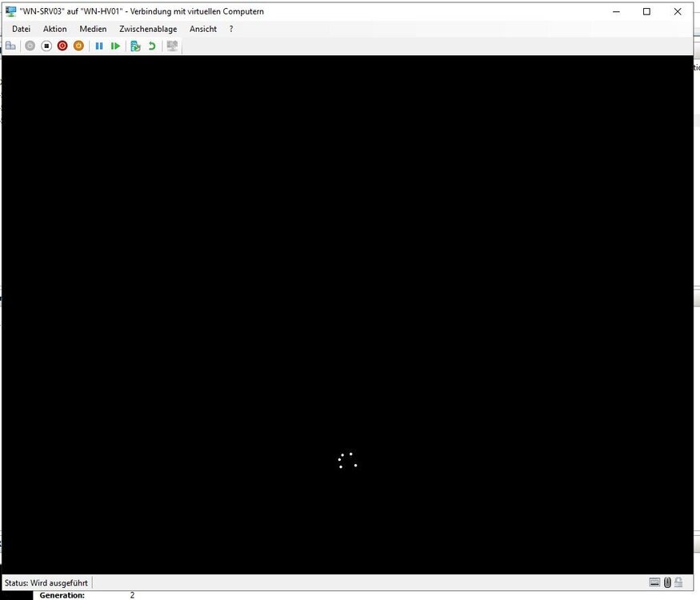The width and height of the screenshot is (700, 600).
Task: Open the Aktion menu
Action: (54, 29)
